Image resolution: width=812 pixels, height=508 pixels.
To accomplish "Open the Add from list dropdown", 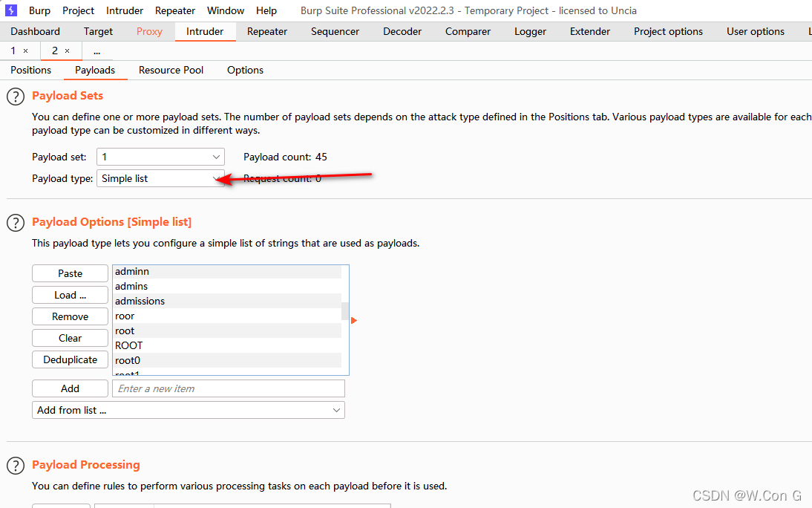I will click(x=189, y=410).
